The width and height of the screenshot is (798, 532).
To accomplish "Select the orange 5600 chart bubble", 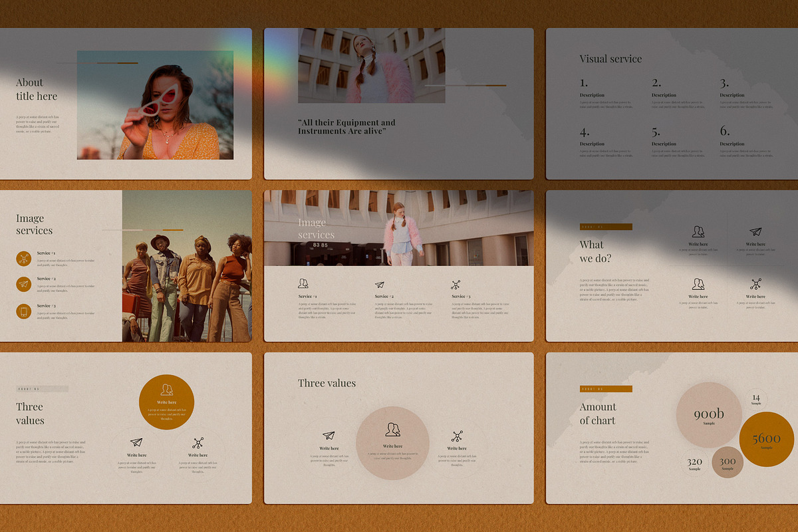I will pyautogui.click(x=767, y=439).
